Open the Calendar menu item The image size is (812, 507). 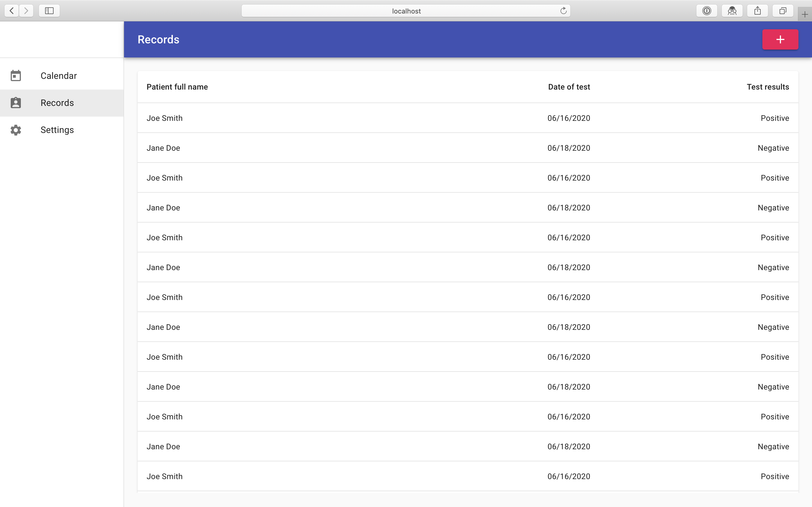[x=59, y=76]
